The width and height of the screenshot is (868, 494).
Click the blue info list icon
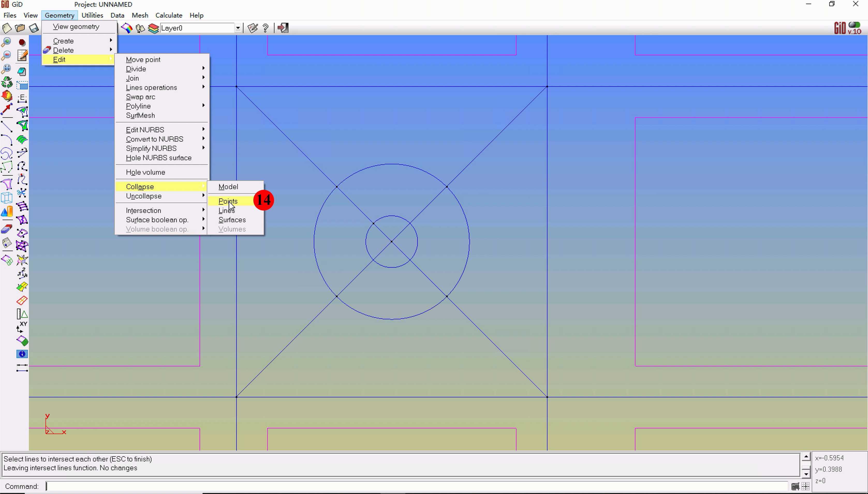coord(22,354)
